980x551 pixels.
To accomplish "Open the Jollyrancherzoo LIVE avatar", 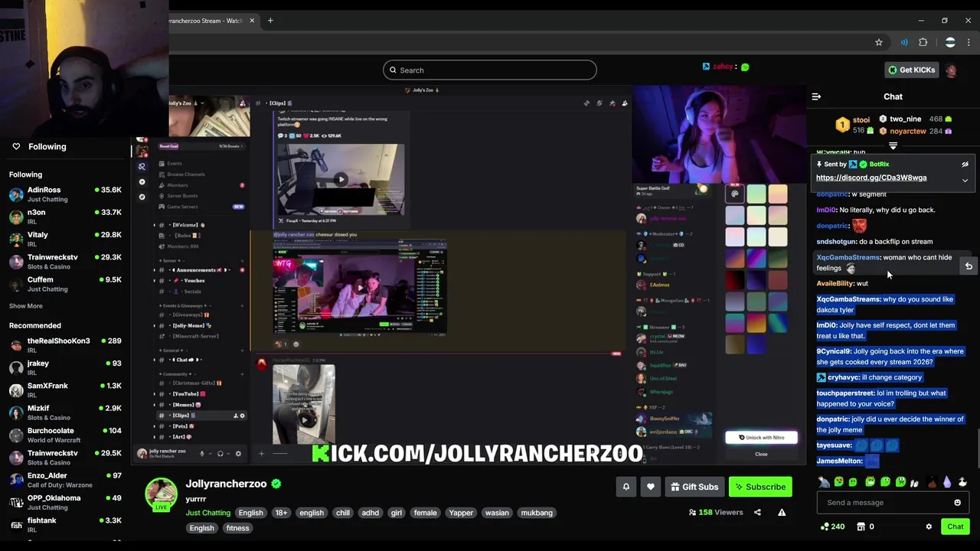I will 161,494.
